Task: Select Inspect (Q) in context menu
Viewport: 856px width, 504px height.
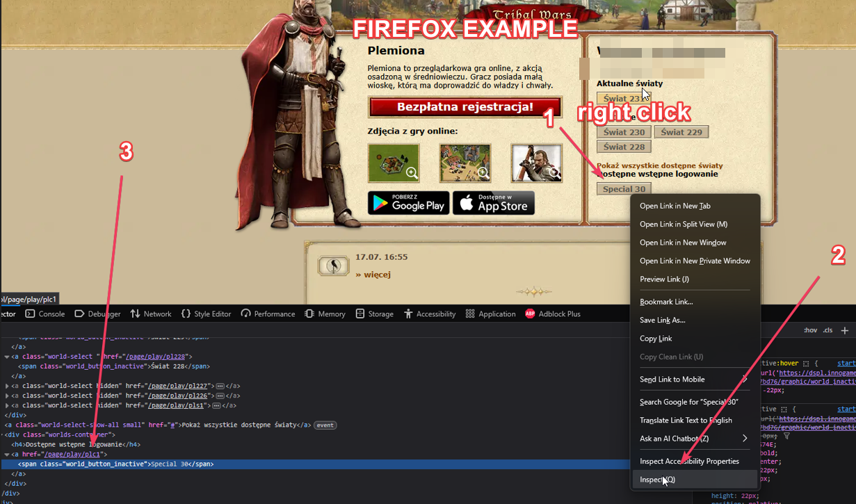Action: click(x=695, y=479)
